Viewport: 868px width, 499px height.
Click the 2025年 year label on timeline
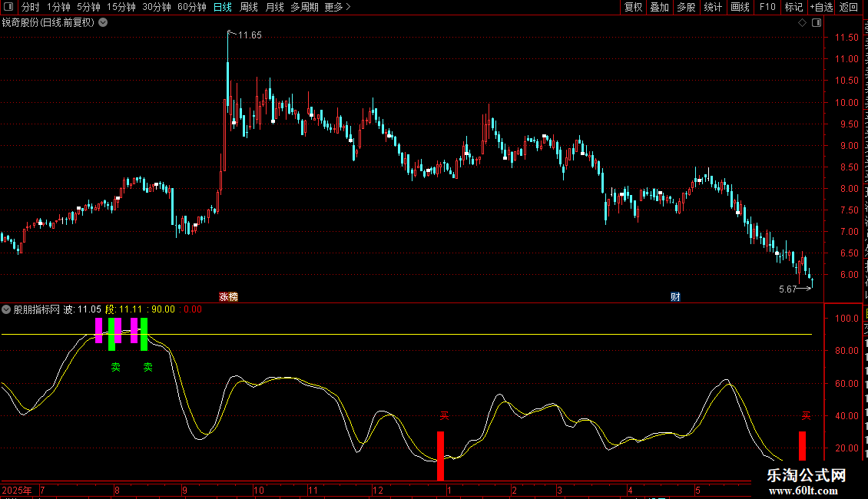coord(17,490)
